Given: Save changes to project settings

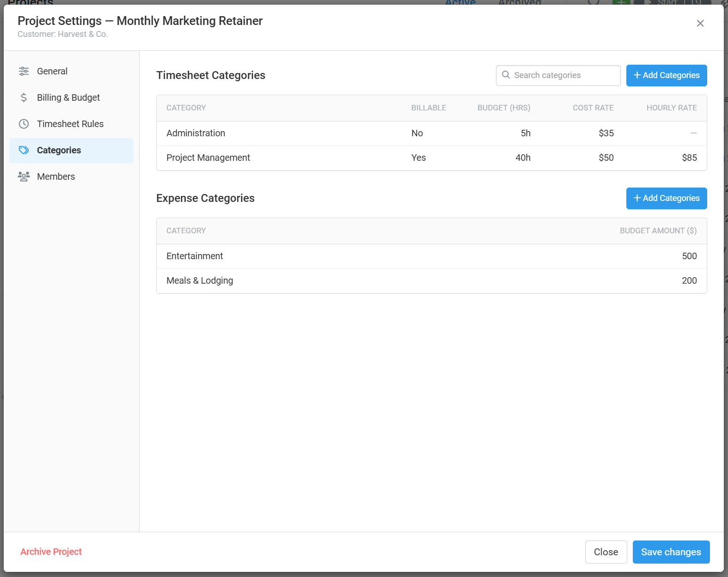Looking at the screenshot, I should click(671, 552).
